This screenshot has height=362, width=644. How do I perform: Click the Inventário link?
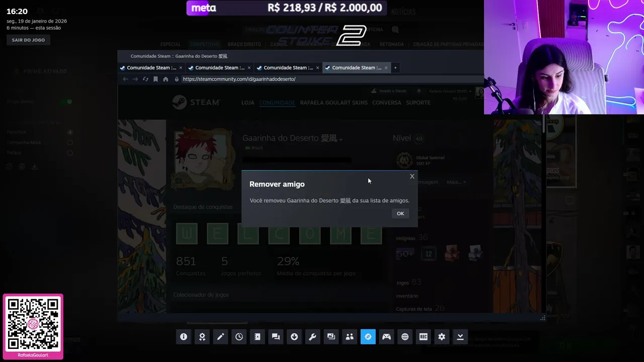407,296
